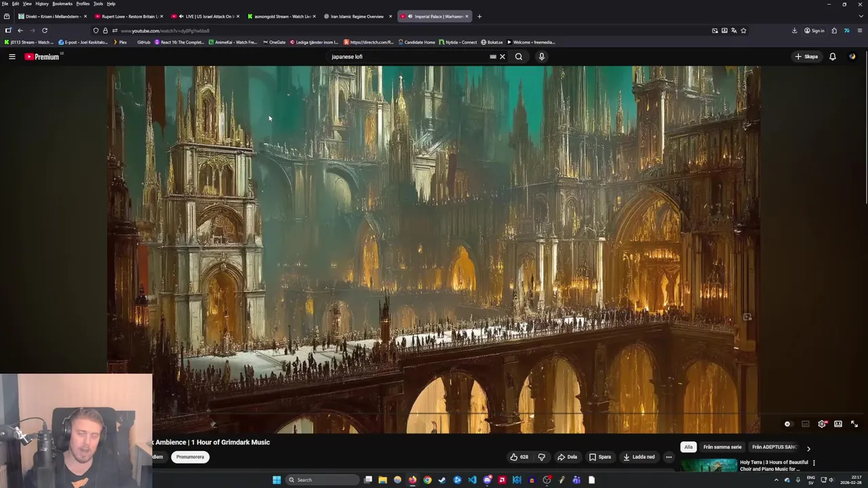
Task: Bookmark this page with star icon
Action: (743, 30)
